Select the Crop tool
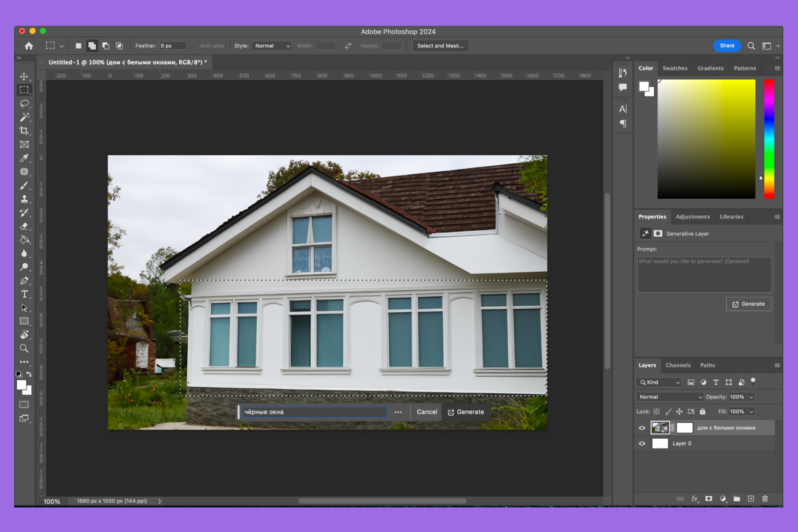Viewport: 798px width, 532px height. pos(25,131)
